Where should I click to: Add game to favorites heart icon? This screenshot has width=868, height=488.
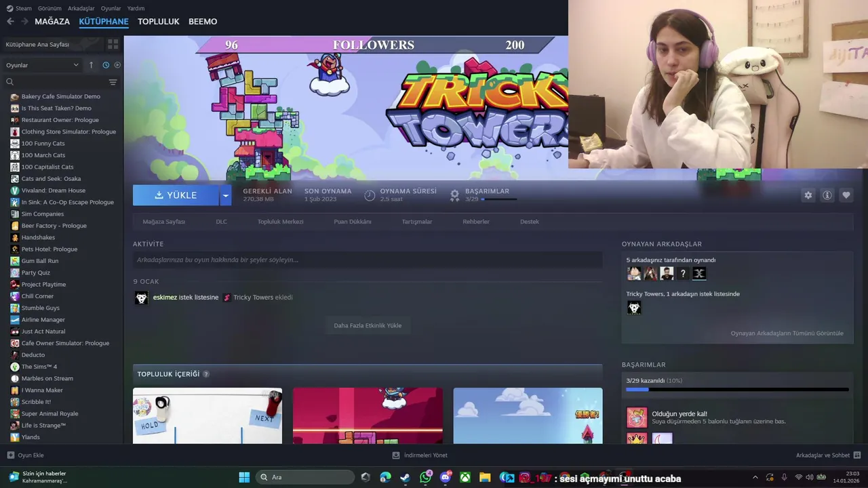tap(846, 195)
